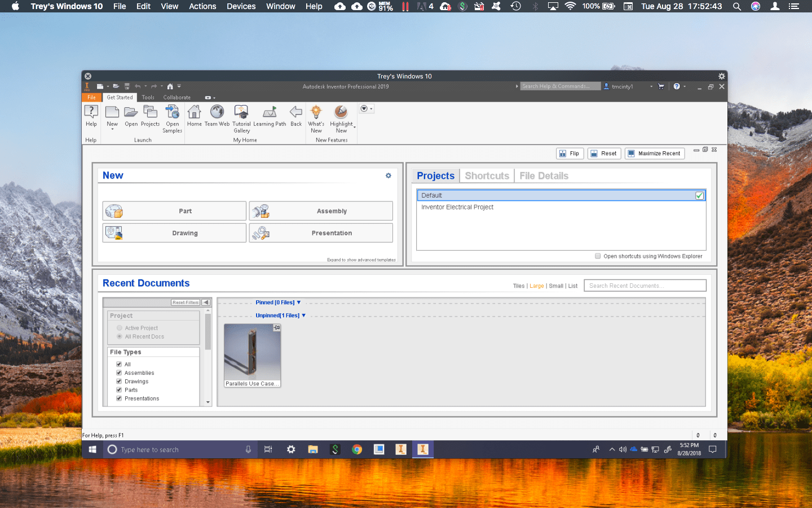Create a new Drawing

click(x=174, y=233)
